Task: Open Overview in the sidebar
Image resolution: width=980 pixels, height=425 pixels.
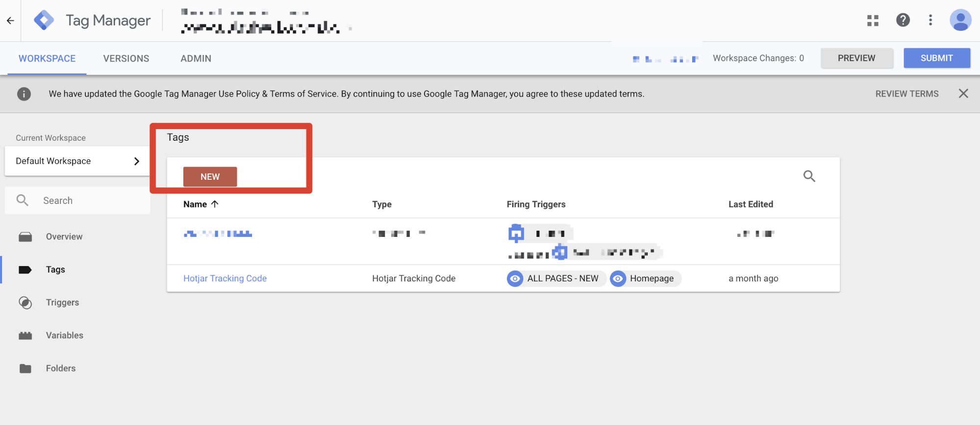Action: coord(64,237)
